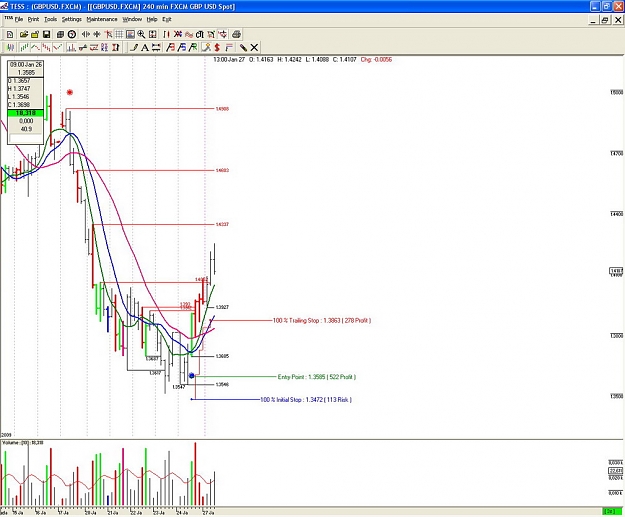This screenshot has width=625, height=517.
Task: Click the 09:00 Jan 26 data box header
Action: (26, 65)
